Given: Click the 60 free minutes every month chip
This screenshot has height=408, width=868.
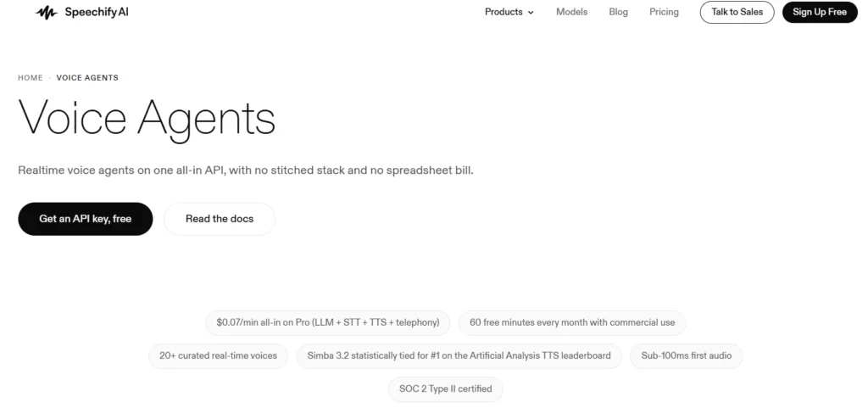Looking at the screenshot, I should pyautogui.click(x=572, y=322).
